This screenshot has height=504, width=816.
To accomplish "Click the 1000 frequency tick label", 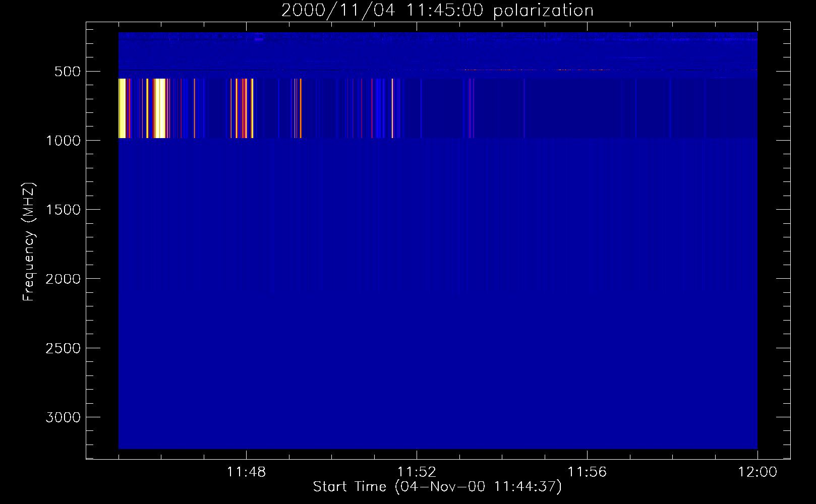I will click(63, 141).
